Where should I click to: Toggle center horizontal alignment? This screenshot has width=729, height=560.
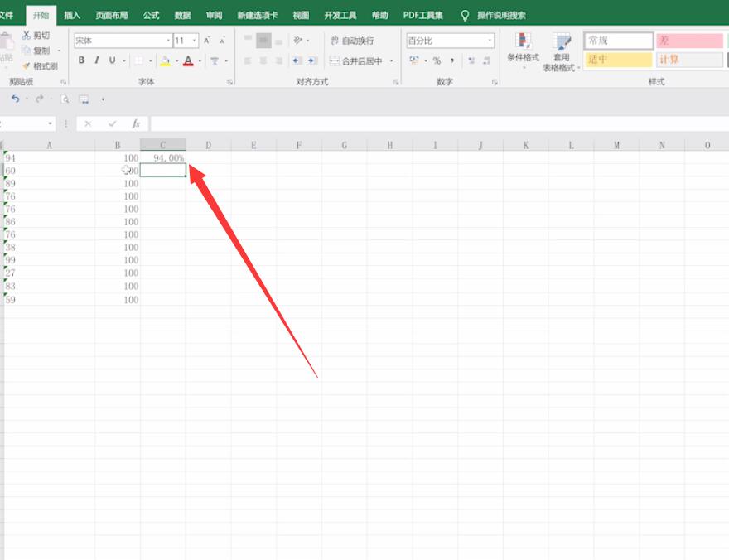point(263,60)
